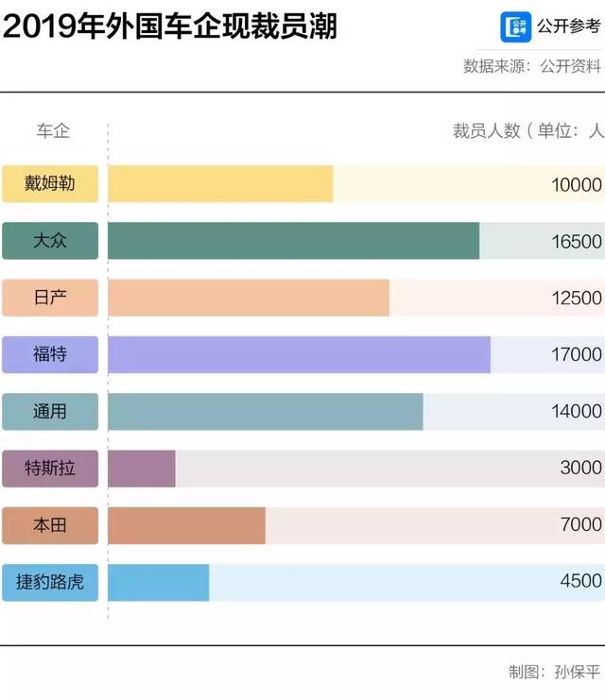Select the 捷豹路虎 blue label
The width and height of the screenshot is (605, 700).
click(x=50, y=583)
